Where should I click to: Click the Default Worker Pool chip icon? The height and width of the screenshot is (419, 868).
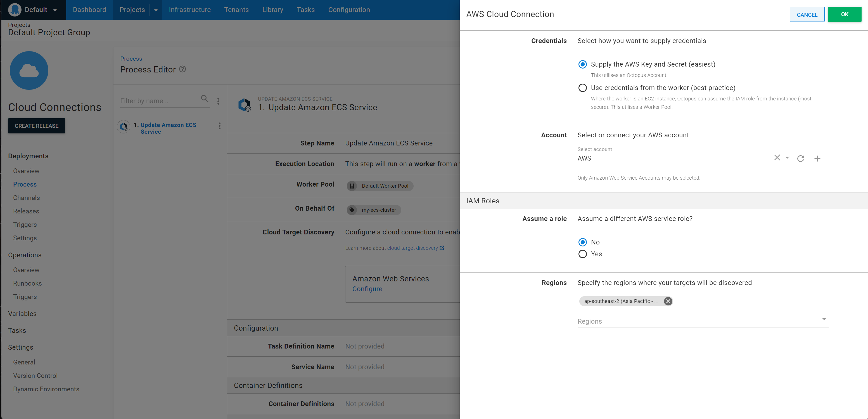pyautogui.click(x=352, y=186)
